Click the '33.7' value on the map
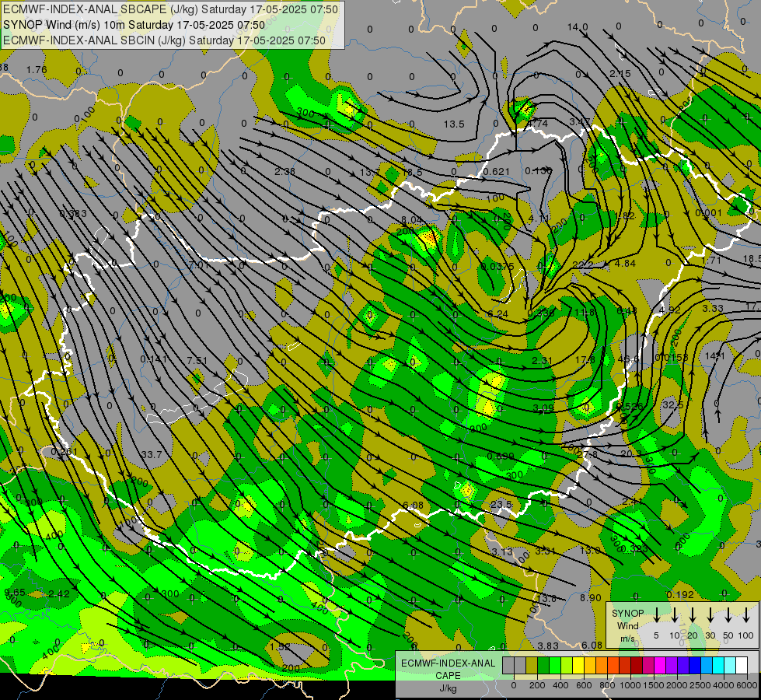The height and width of the screenshot is (700, 761). (x=152, y=455)
